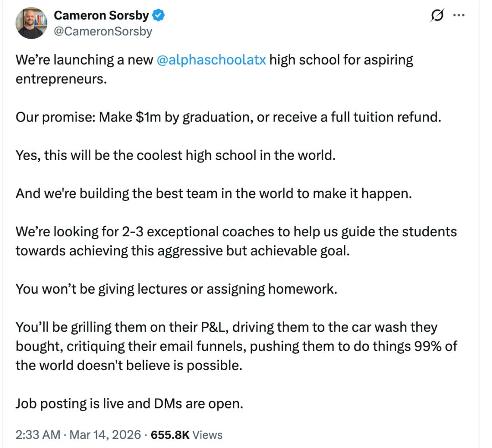
Task: Open Cameron Sorsby's profile picture
Action: click(31, 23)
